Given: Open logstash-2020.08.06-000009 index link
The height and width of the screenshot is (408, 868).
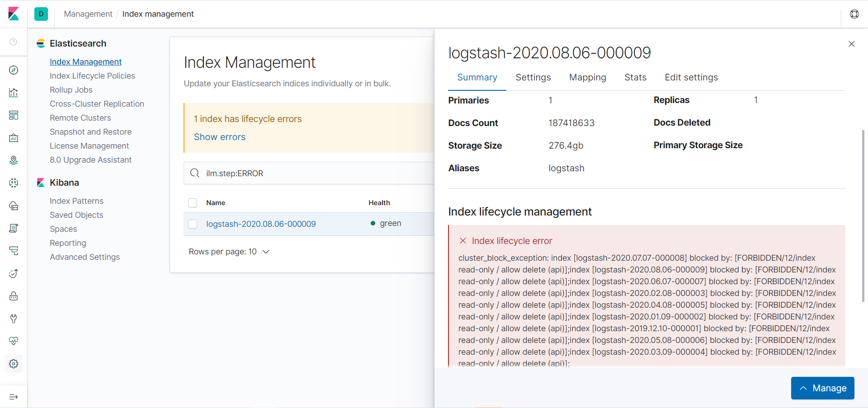Looking at the screenshot, I should tap(261, 224).
